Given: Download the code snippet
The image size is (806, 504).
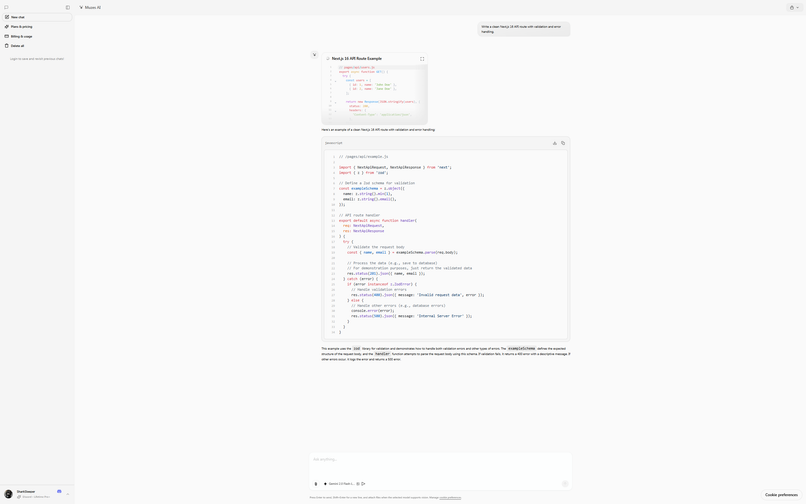Looking at the screenshot, I should [555, 143].
